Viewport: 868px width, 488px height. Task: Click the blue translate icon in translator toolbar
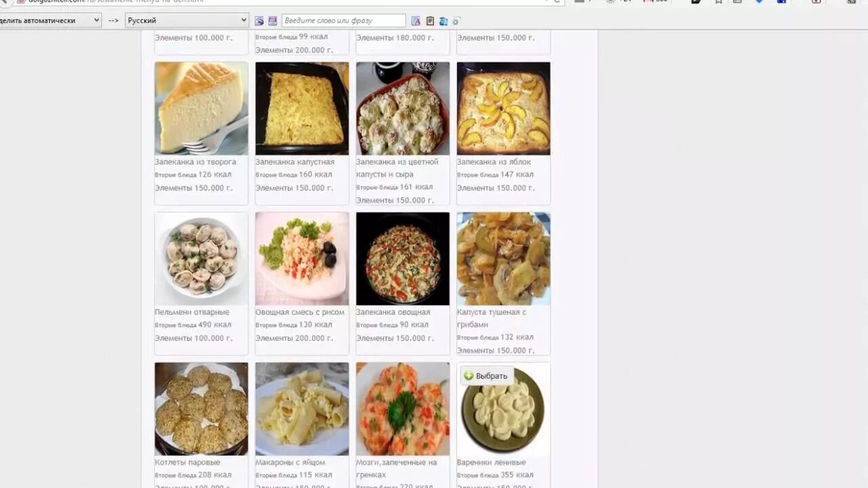pos(443,21)
